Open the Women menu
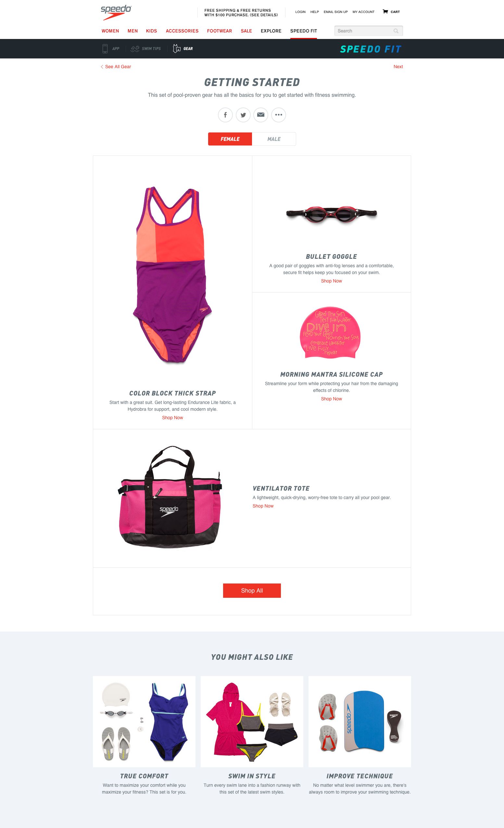This screenshot has width=504, height=828. (x=110, y=31)
